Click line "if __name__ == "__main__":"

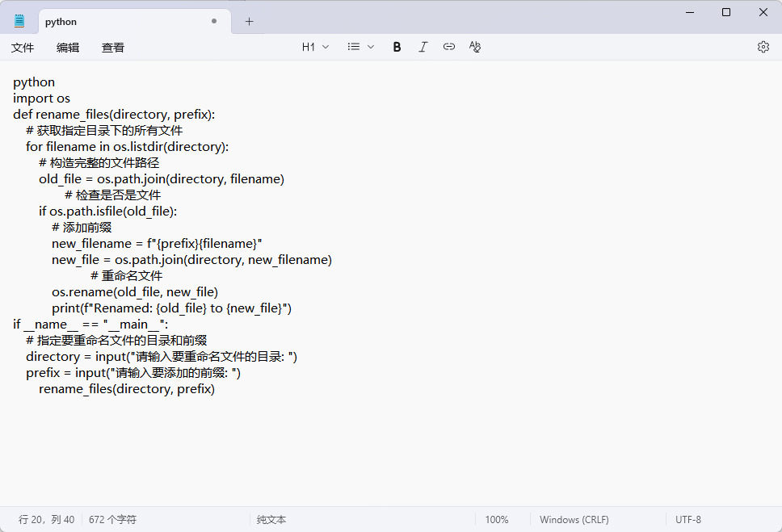click(90, 325)
